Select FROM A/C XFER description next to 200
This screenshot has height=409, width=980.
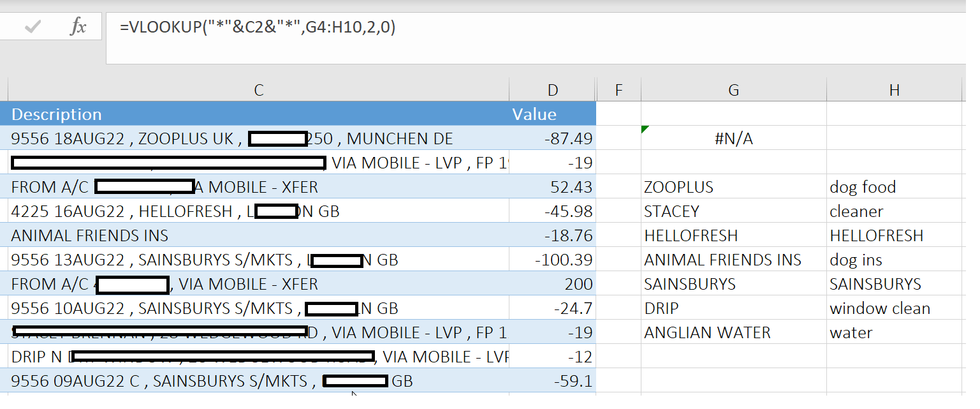pos(258,284)
